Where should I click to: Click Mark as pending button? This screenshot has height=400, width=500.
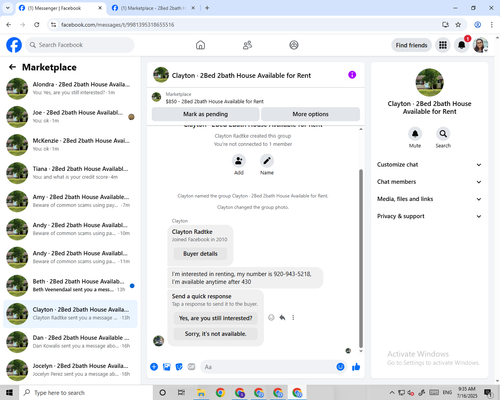click(205, 114)
